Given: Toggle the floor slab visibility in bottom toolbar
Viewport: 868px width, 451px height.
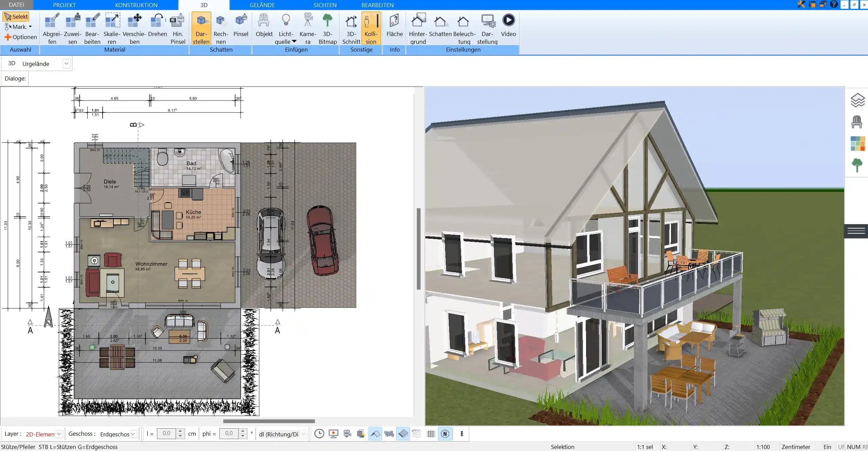Looking at the screenshot, I should [x=403, y=434].
